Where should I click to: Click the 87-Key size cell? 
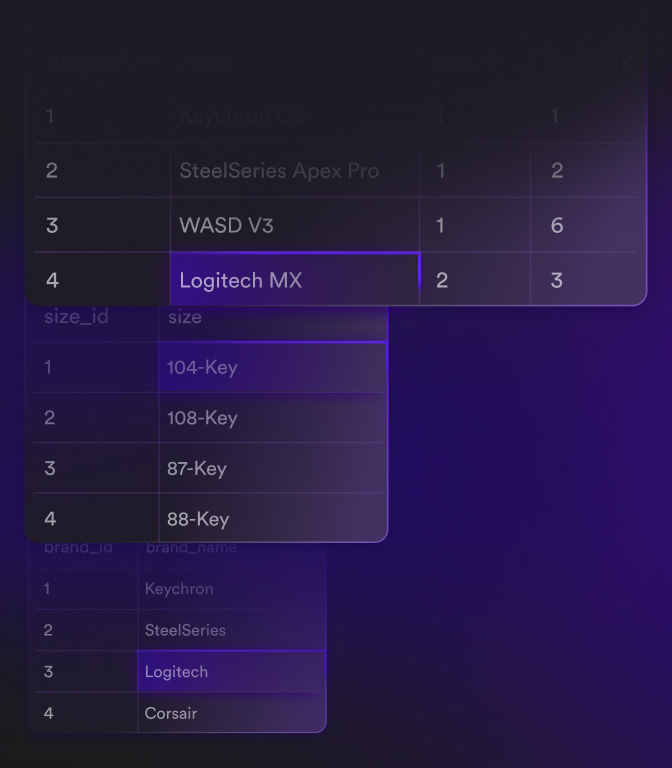272,468
